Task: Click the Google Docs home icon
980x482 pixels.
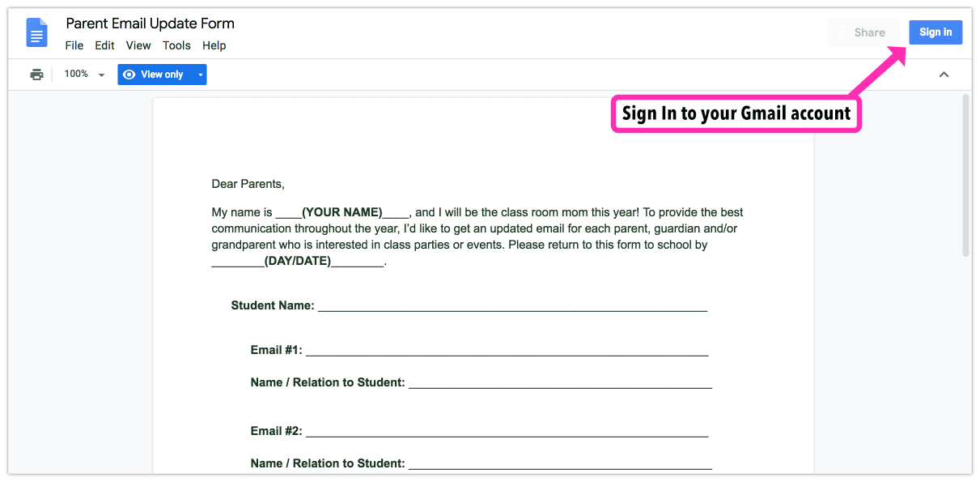Action: point(37,32)
